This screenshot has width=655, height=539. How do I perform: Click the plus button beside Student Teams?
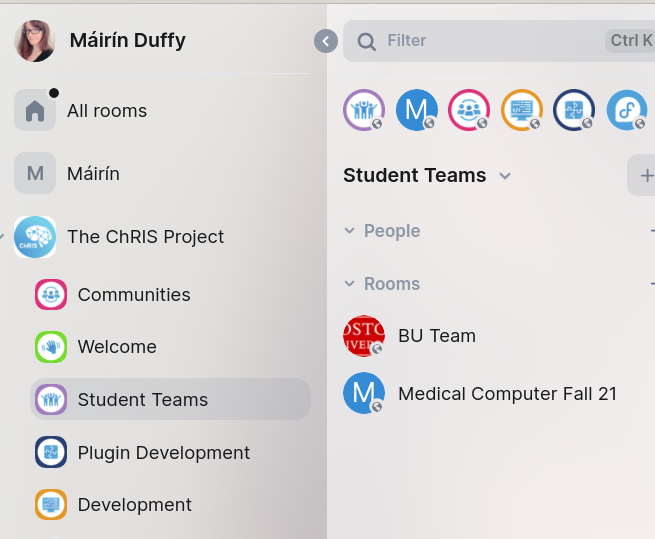(644, 175)
